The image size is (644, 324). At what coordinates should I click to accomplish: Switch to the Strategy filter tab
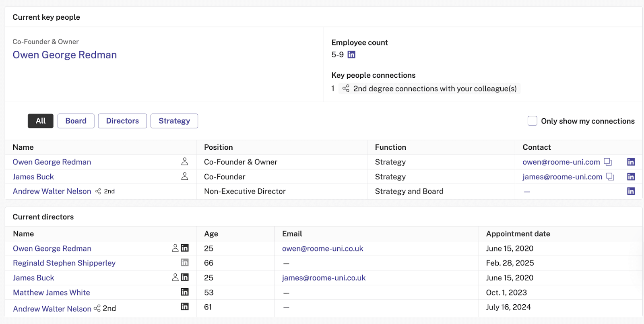174,121
